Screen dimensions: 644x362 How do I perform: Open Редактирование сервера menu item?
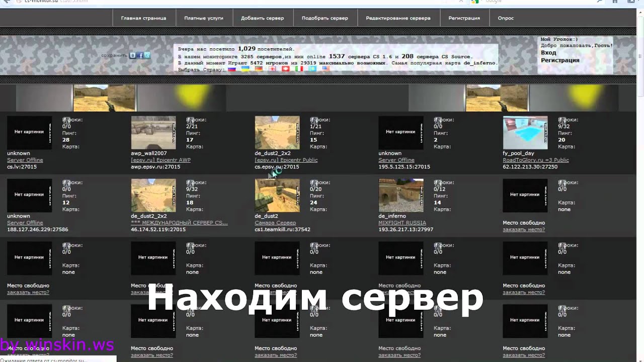point(398,18)
